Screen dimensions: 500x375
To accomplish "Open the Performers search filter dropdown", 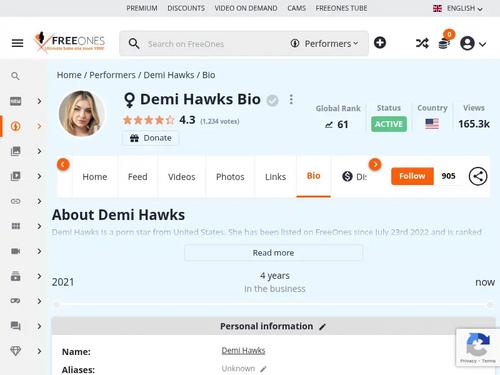I will 325,44.
